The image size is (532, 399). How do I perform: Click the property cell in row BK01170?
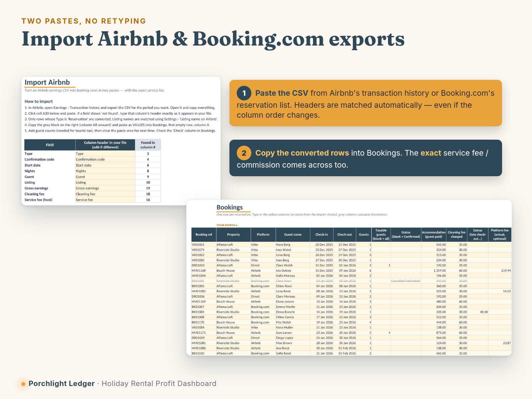233,323
